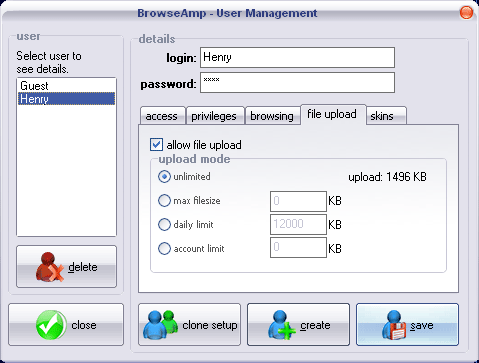Screen dimensions: 479x363
Task: Uncheck allow file upload checkbox
Action: (156, 145)
